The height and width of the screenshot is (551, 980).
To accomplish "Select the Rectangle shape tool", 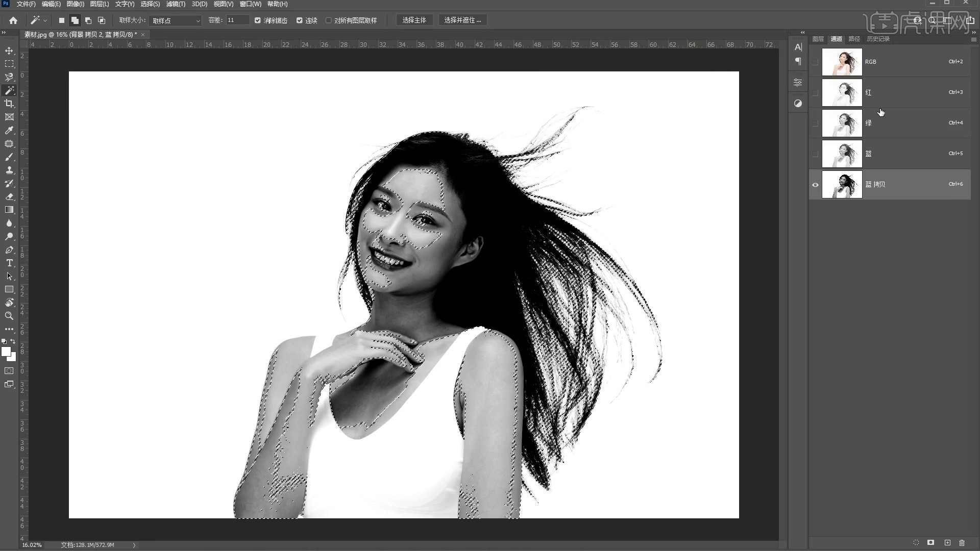I will pyautogui.click(x=9, y=289).
